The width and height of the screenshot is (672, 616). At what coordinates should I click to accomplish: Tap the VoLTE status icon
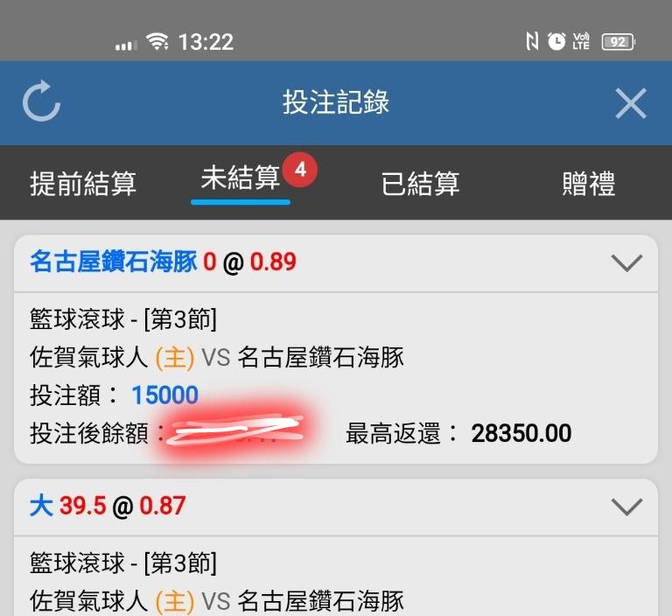pyautogui.click(x=581, y=42)
